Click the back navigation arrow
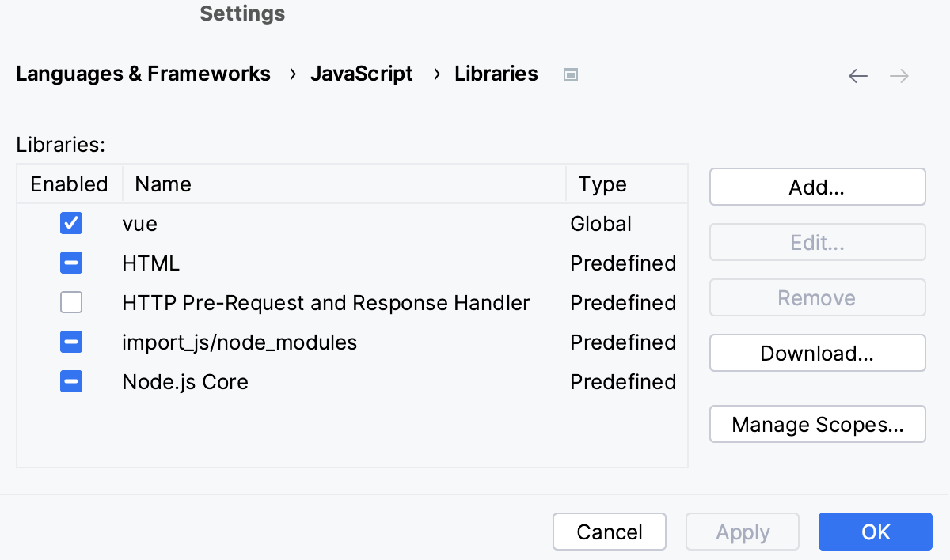Screen dimensions: 950x560 (858, 75)
